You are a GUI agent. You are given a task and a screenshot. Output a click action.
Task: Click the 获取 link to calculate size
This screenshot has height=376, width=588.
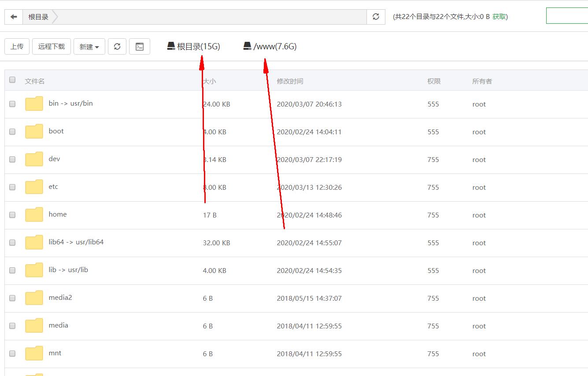pos(499,17)
